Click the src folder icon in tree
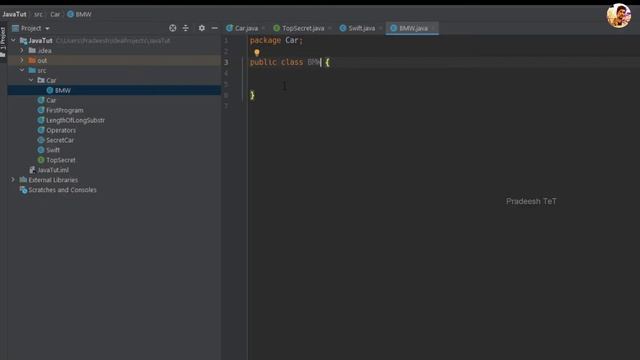Viewport: 640px width, 360px height. (x=32, y=70)
